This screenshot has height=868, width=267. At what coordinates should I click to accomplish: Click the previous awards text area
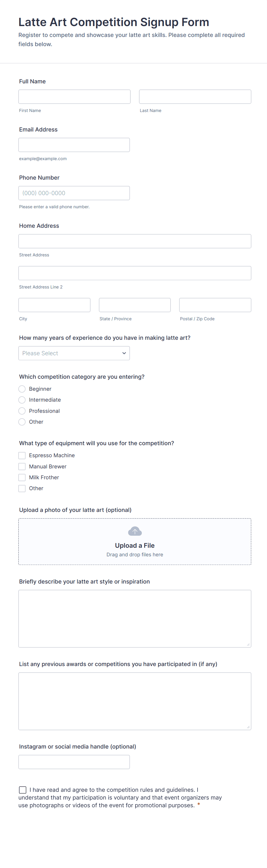[135, 701]
